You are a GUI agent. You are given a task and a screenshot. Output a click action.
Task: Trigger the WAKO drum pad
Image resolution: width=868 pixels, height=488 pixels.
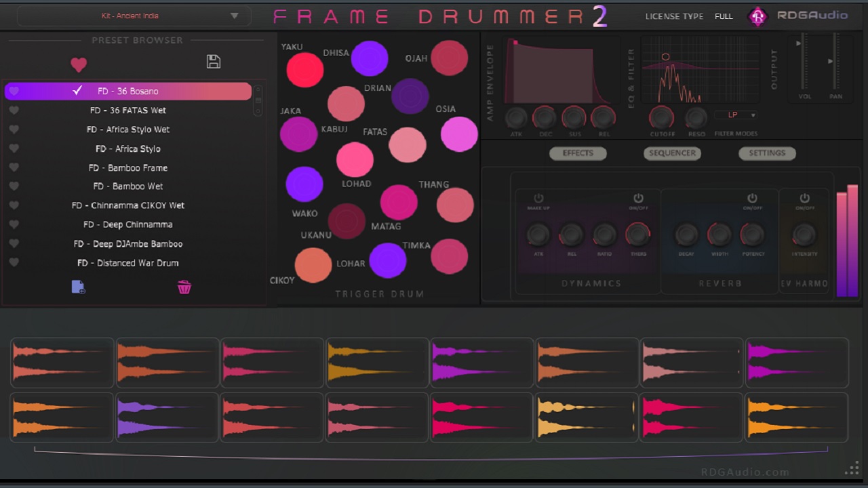(304, 184)
